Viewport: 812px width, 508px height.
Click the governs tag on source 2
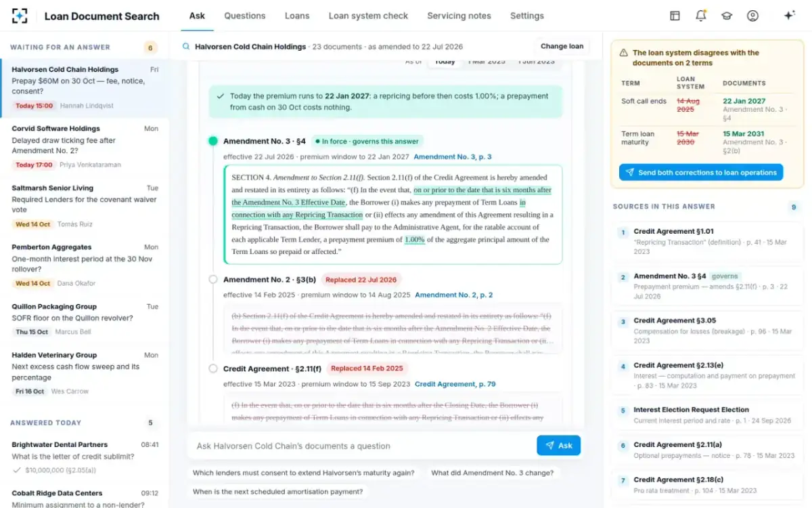click(725, 276)
